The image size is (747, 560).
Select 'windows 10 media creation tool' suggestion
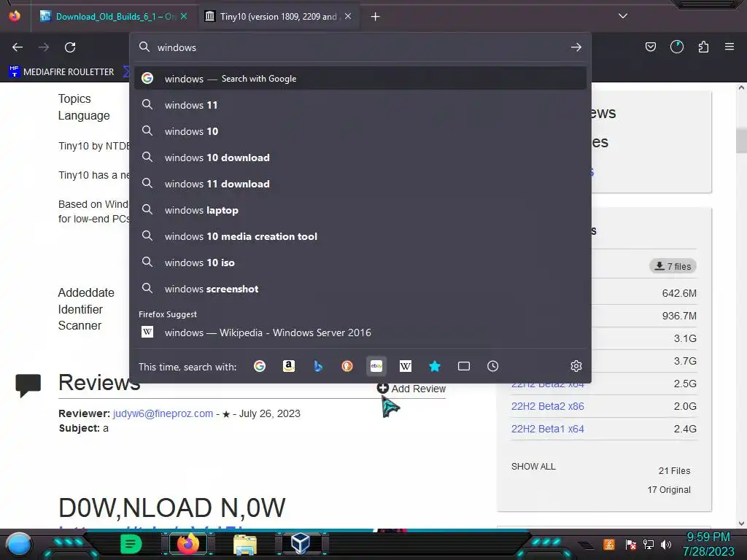pos(360,236)
